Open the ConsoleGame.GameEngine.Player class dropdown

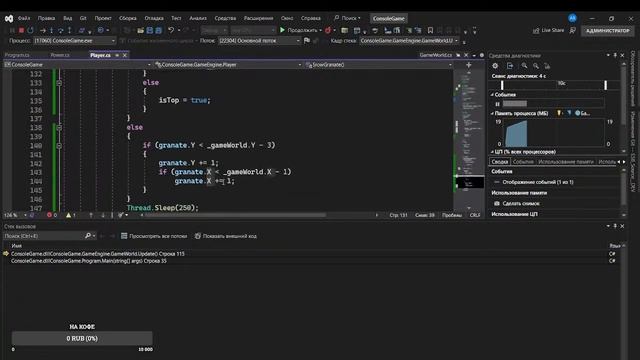click(x=228, y=64)
